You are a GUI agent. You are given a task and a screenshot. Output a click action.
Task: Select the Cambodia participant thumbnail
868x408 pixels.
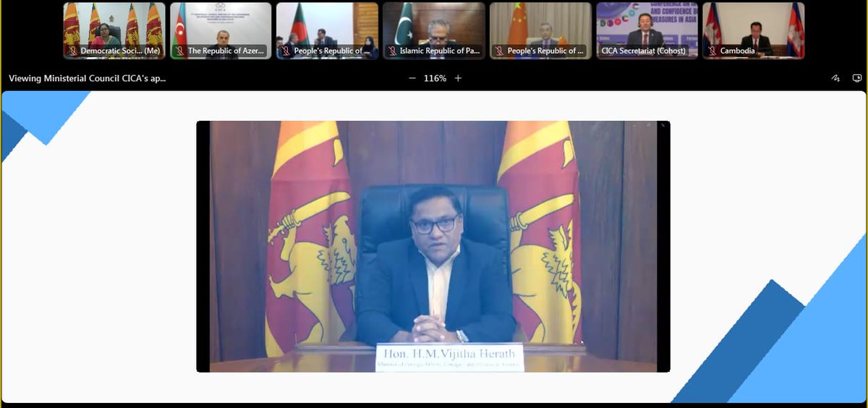pyautogui.click(x=753, y=30)
